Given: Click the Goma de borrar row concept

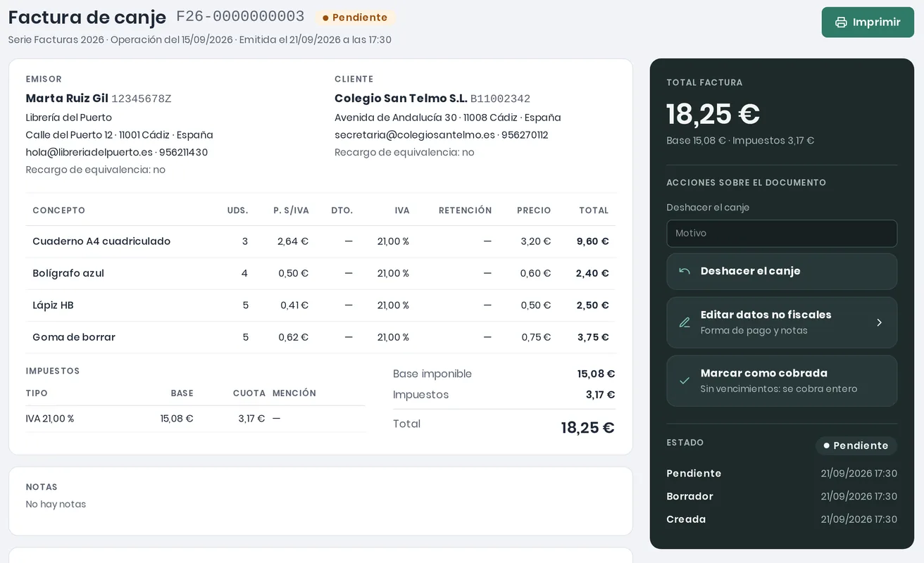Looking at the screenshot, I should coord(74,337).
